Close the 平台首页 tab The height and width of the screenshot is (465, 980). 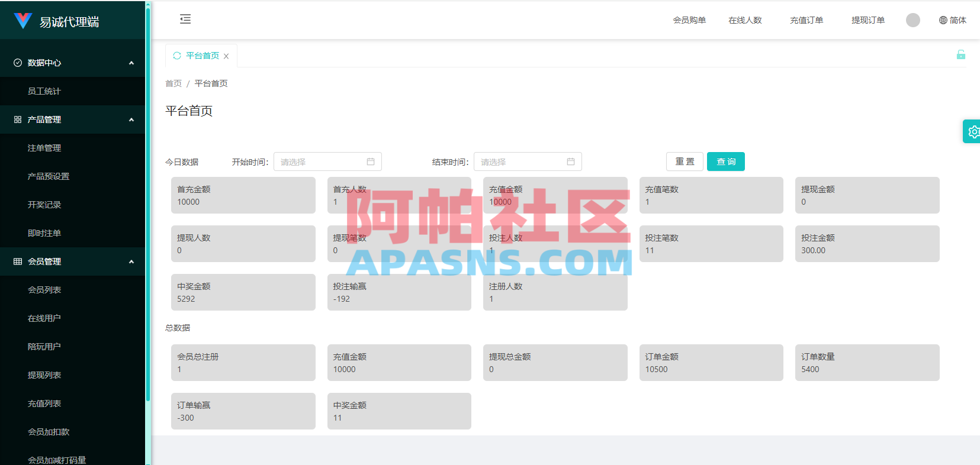pyautogui.click(x=226, y=56)
